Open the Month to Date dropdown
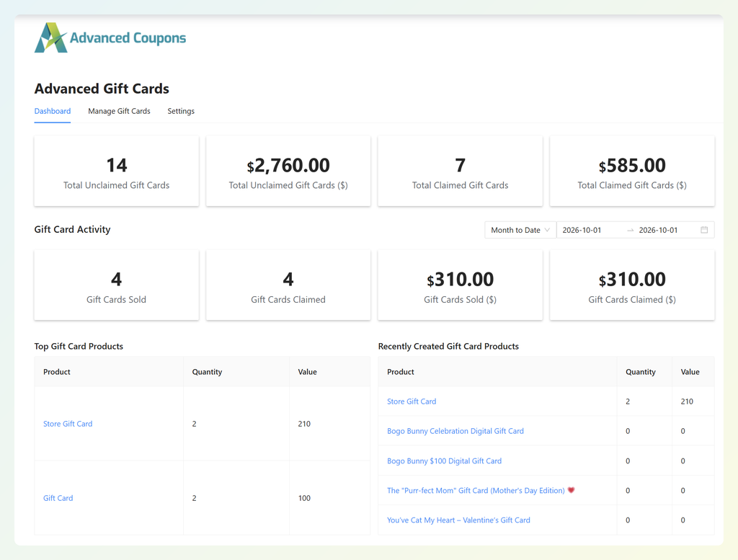The image size is (738, 560). (x=520, y=230)
